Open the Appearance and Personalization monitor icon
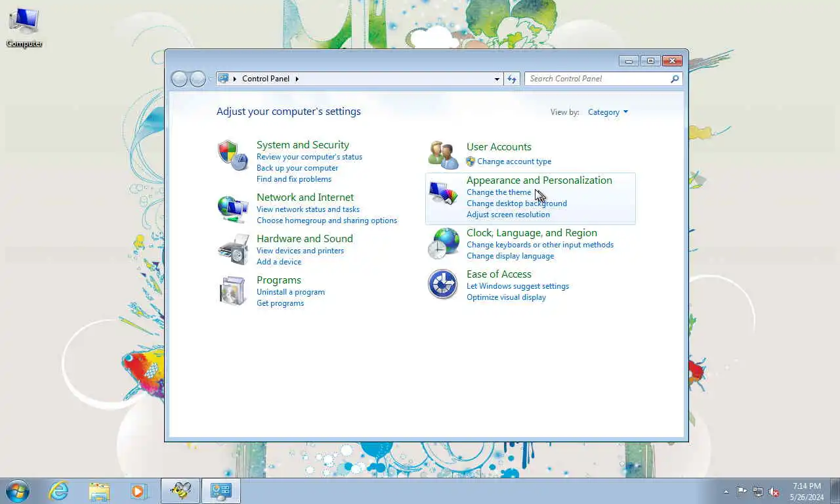 point(443,194)
